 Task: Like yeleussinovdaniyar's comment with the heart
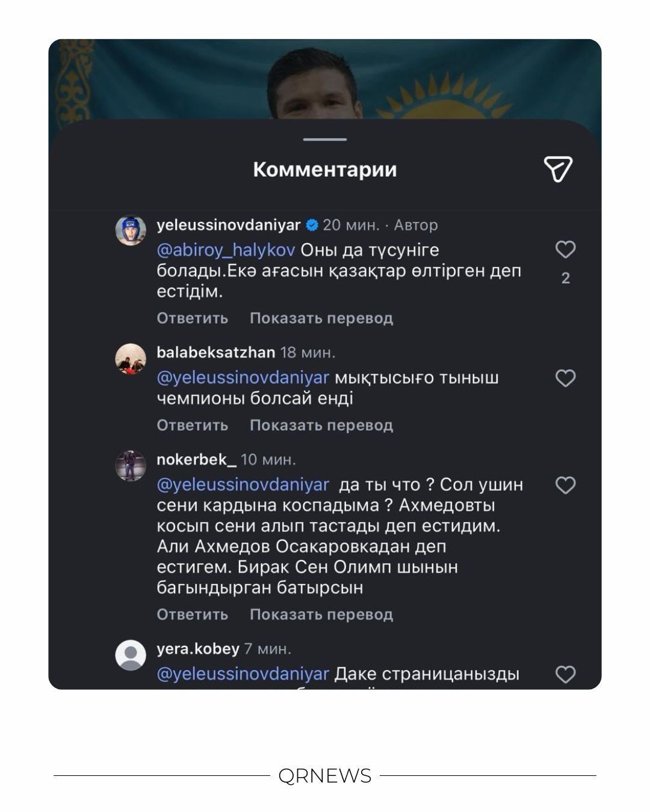(565, 250)
